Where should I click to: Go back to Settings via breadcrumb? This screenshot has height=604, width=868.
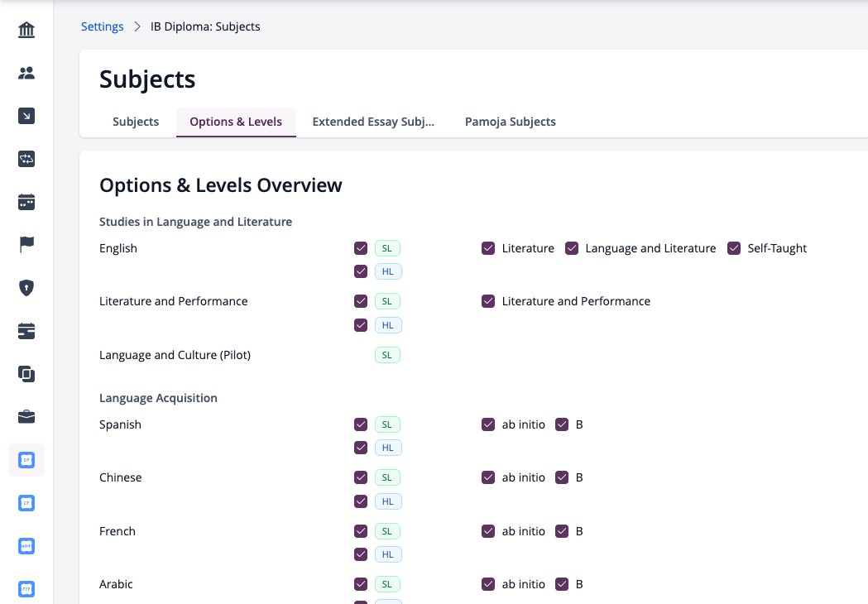click(103, 26)
